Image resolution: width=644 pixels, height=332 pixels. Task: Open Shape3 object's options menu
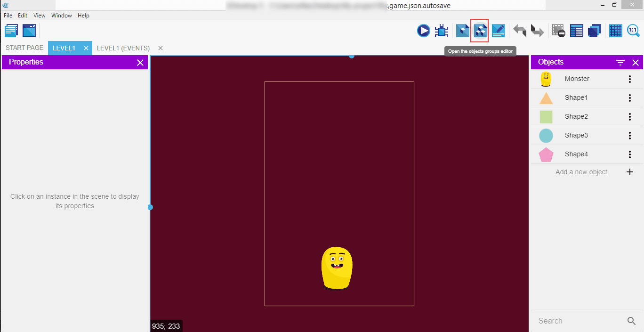click(x=630, y=136)
